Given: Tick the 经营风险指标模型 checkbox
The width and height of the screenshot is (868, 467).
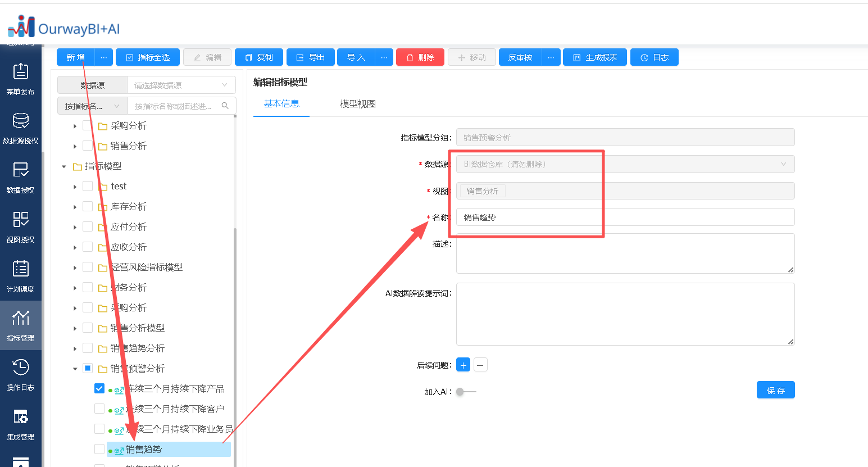Looking at the screenshot, I should click(x=88, y=267).
